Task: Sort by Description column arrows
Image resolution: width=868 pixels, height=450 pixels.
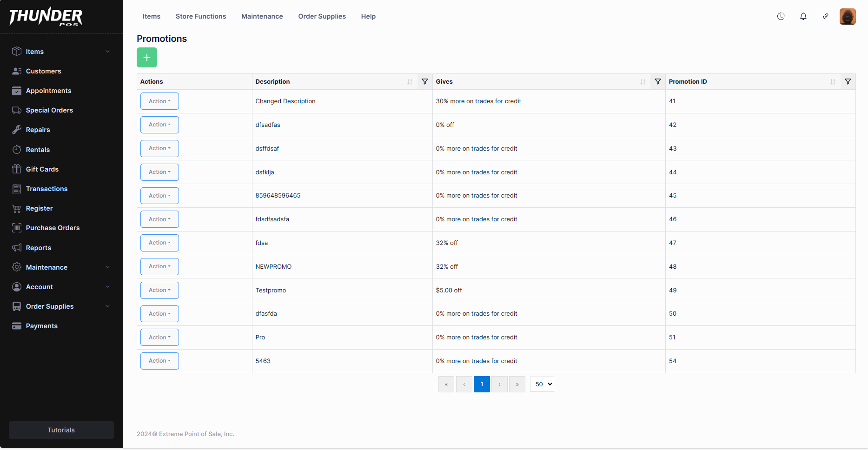Action: pos(410,82)
